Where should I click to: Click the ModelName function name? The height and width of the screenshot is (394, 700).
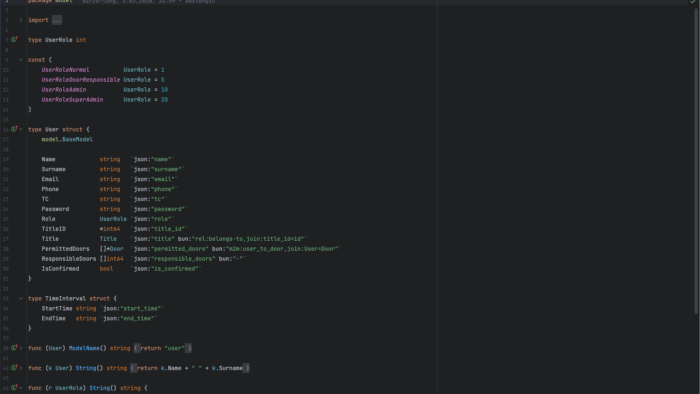(x=84, y=348)
